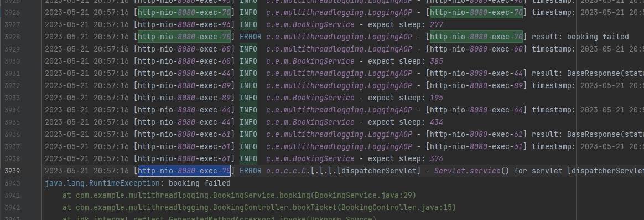The height and width of the screenshot is (220, 644).
Task: Click 'booking failed' message on line 3940
Action: pyautogui.click(x=200, y=183)
